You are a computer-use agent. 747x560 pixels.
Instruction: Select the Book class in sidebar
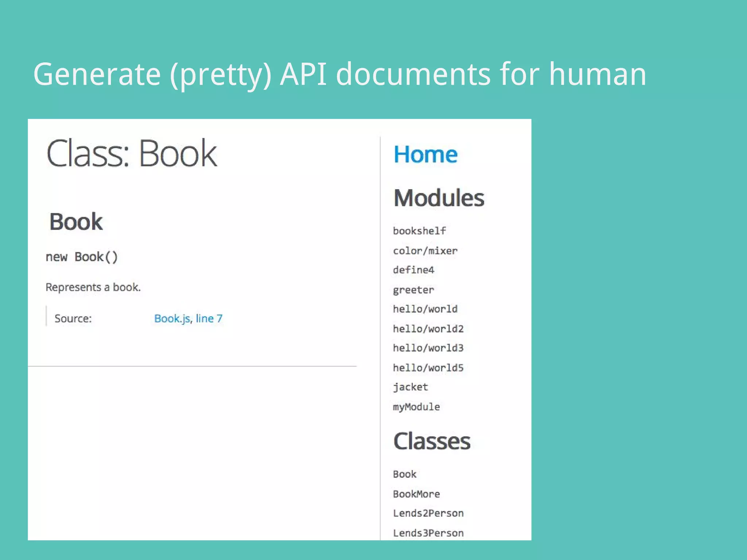click(405, 474)
